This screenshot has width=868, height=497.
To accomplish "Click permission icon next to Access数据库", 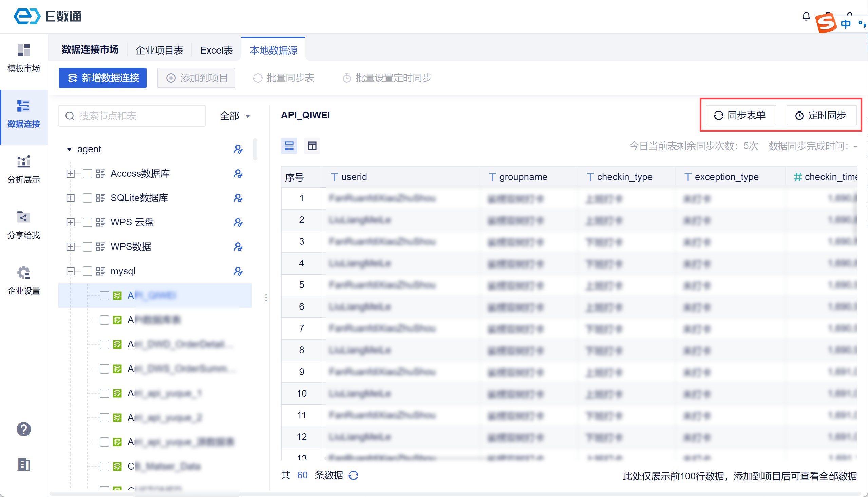I will click(238, 174).
